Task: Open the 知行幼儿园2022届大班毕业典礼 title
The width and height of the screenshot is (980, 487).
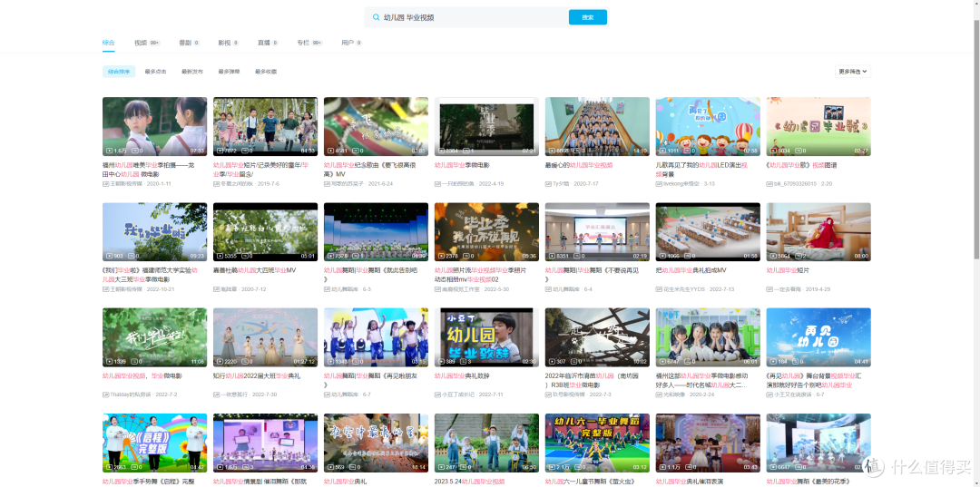Action: (257, 376)
